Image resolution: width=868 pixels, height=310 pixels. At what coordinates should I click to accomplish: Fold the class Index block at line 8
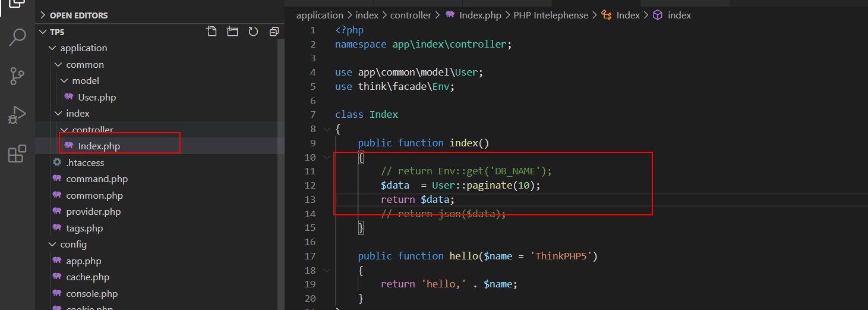click(x=326, y=129)
